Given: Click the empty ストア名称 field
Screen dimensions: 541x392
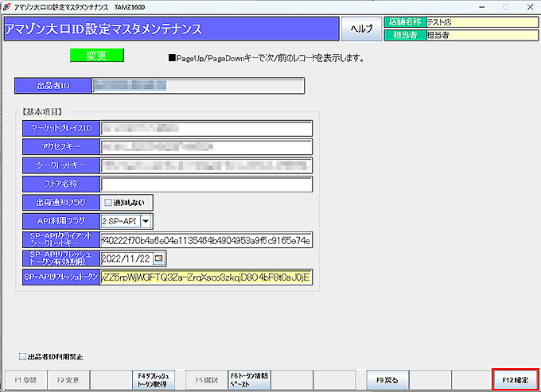Looking at the screenshot, I should pyautogui.click(x=206, y=184).
